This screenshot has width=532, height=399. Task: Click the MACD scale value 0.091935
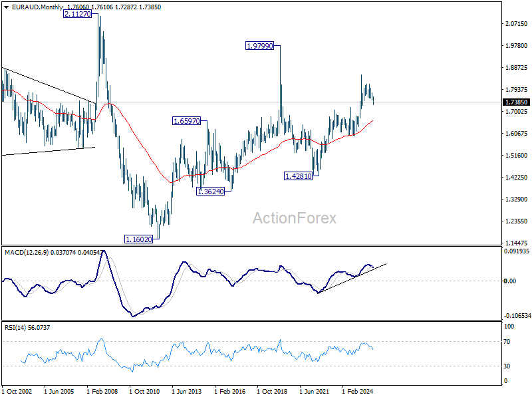tap(517, 251)
